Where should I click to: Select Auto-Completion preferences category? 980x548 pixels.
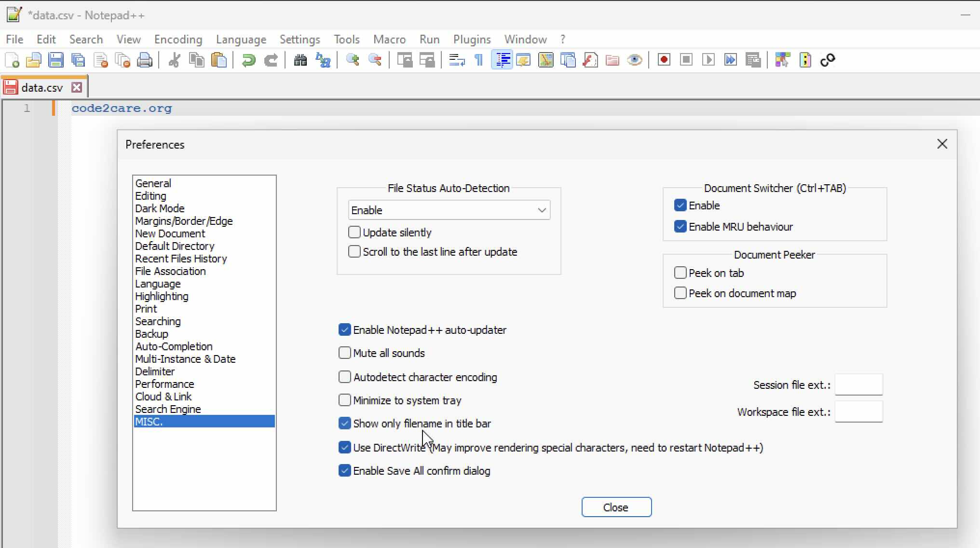tap(174, 346)
